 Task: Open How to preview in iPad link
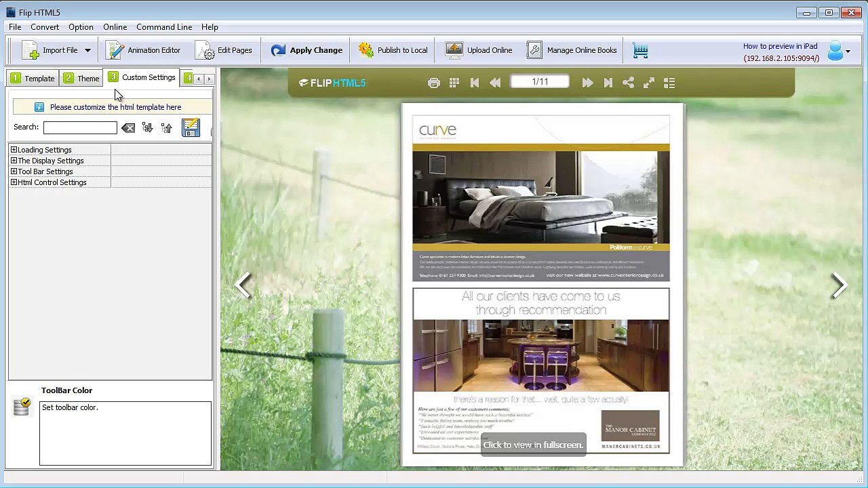coord(780,46)
